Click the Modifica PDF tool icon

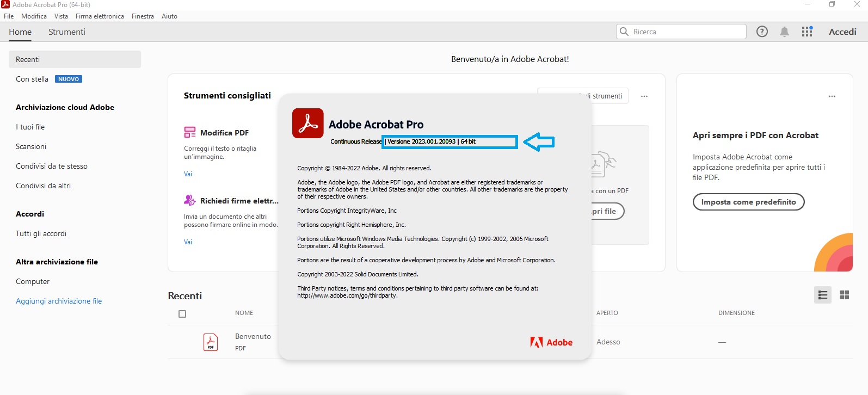point(190,132)
